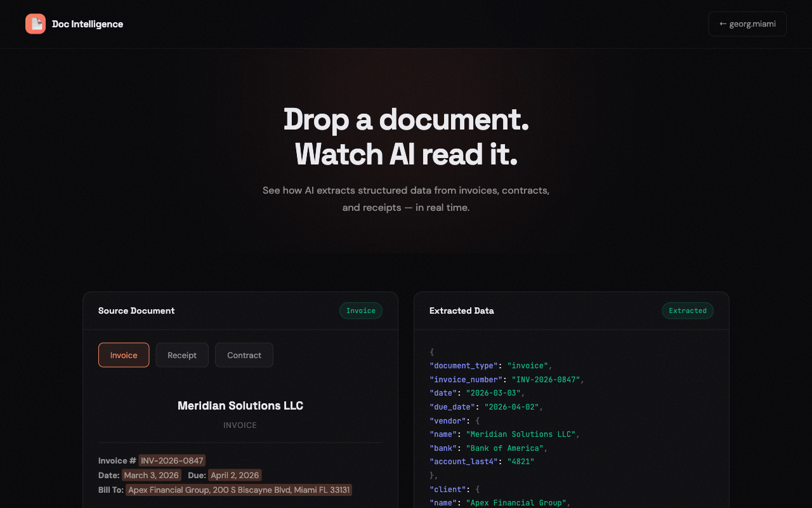Click the Extracted status badge
Viewport: 812px width, 508px height.
[688, 311]
